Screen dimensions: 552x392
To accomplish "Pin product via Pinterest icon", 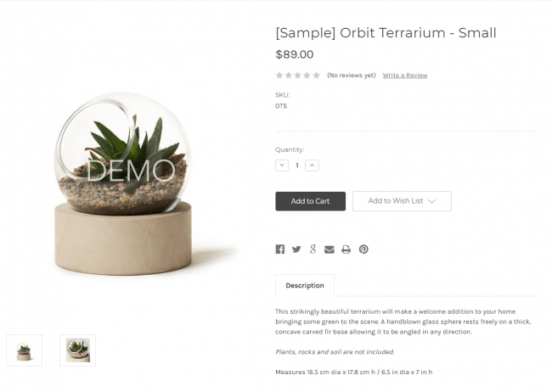I will coord(363,249).
